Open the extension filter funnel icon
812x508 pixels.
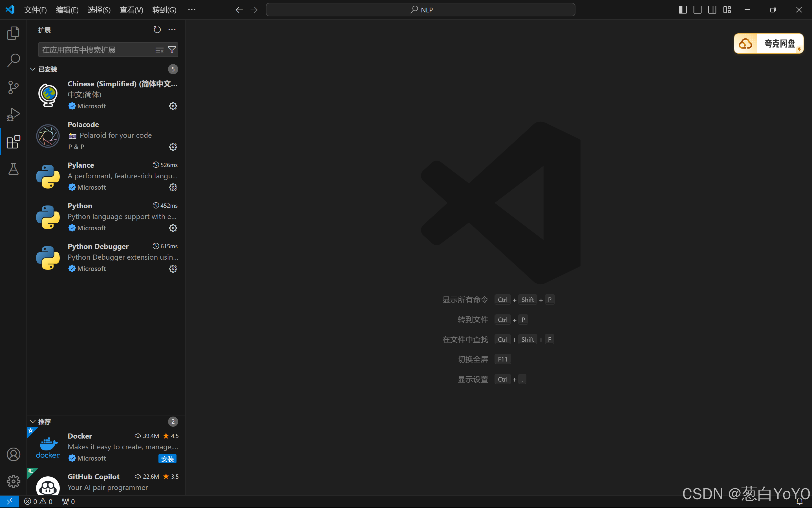(172, 50)
